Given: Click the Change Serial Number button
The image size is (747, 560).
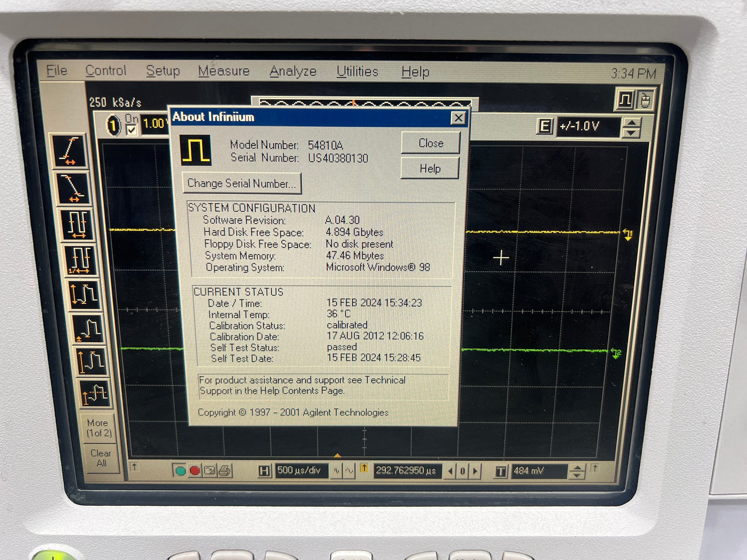Looking at the screenshot, I should [241, 183].
